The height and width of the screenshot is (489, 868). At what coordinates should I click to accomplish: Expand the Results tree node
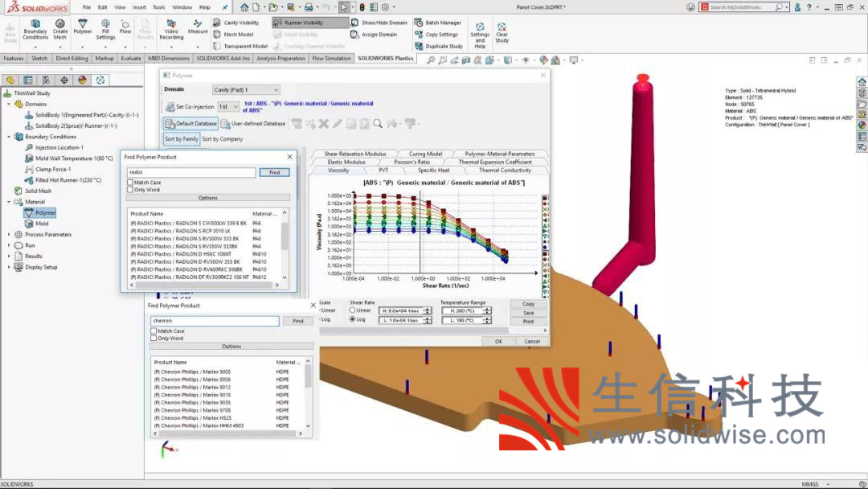click(9, 256)
